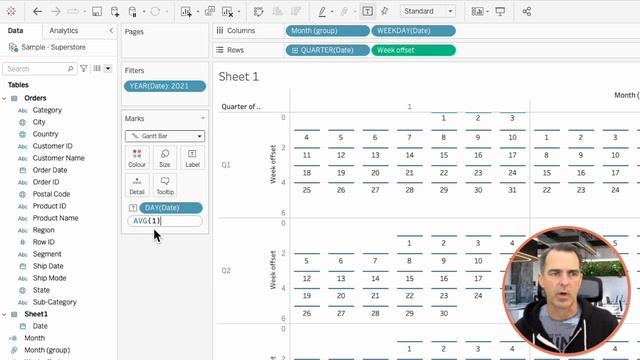The width and height of the screenshot is (640, 360).
Task: Open the data pane view options dropdown
Action: pos(108,69)
